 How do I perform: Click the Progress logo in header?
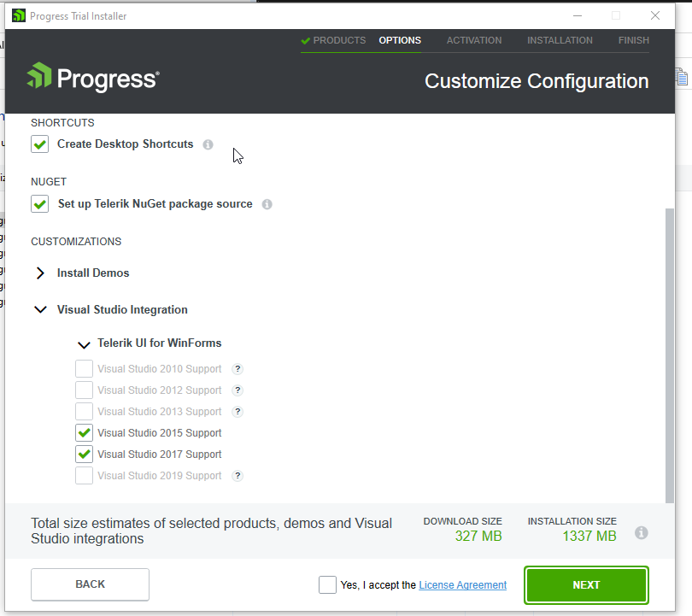93,78
